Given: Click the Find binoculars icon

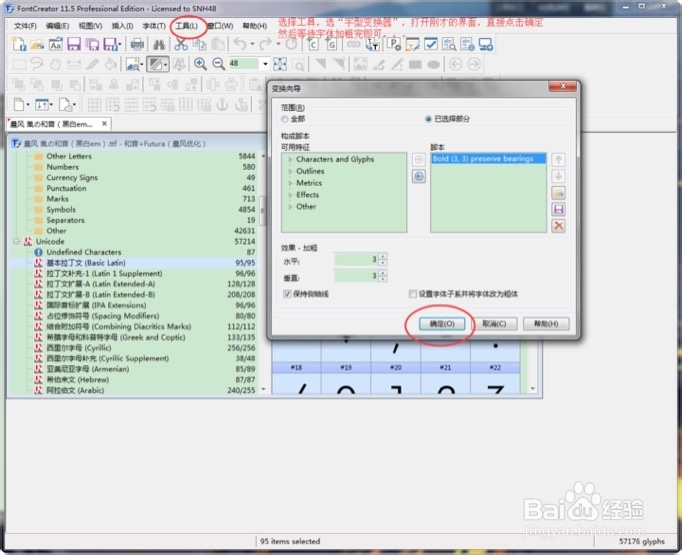Looking at the screenshot, I should [159, 44].
